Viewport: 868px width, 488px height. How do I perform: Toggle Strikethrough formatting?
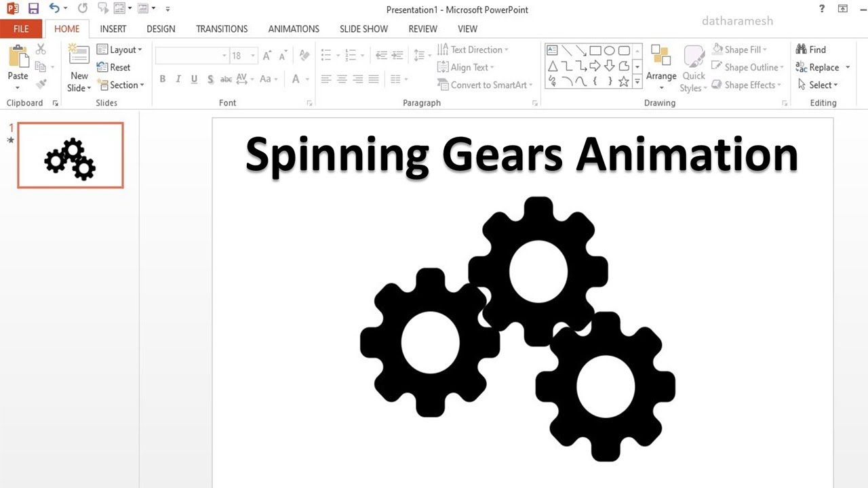point(226,79)
